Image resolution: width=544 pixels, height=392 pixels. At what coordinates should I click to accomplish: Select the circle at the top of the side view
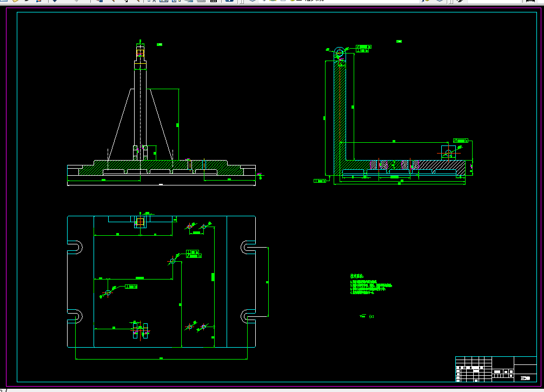click(x=339, y=53)
